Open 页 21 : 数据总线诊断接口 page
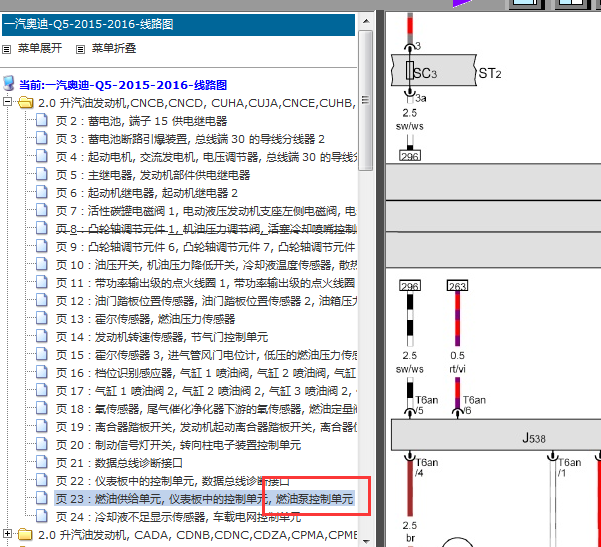This screenshot has height=547, width=601. [119, 463]
